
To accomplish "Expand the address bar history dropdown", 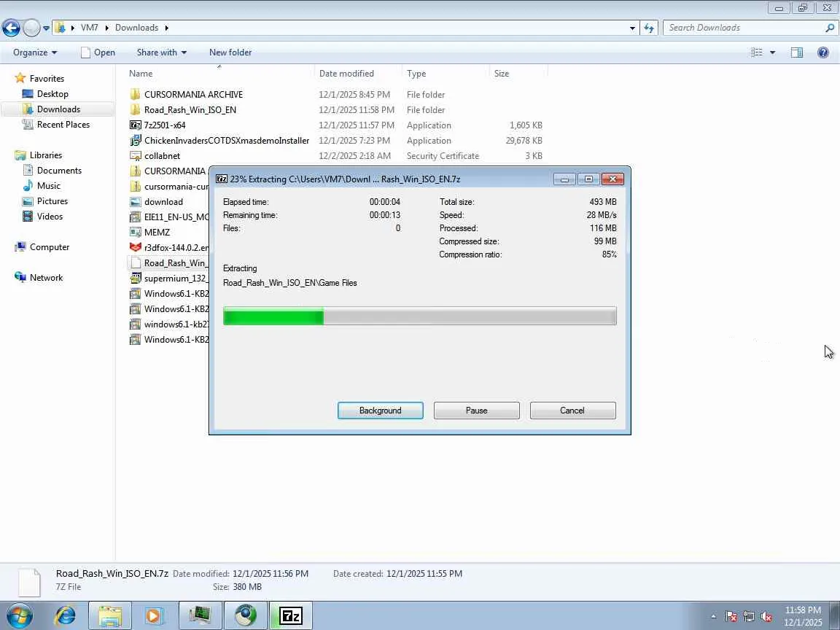I will click(x=632, y=28).
